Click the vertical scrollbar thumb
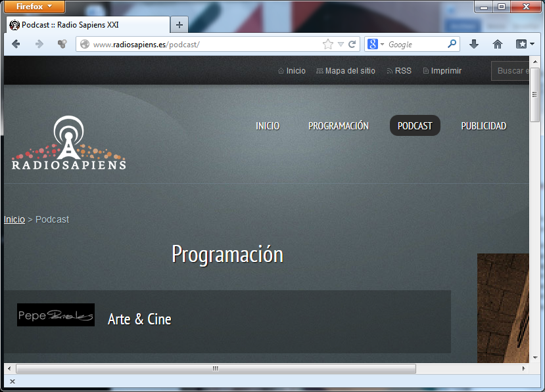545x392 pixels. 535,95
